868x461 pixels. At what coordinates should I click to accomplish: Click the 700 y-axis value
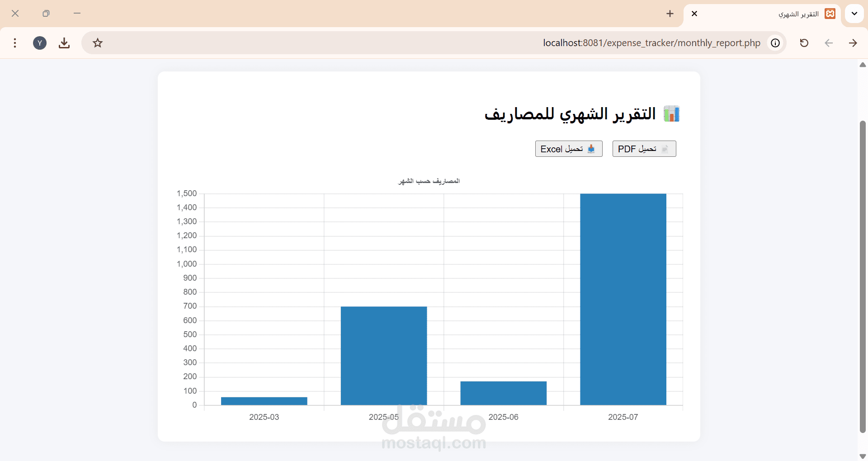[x=190, y=306]
